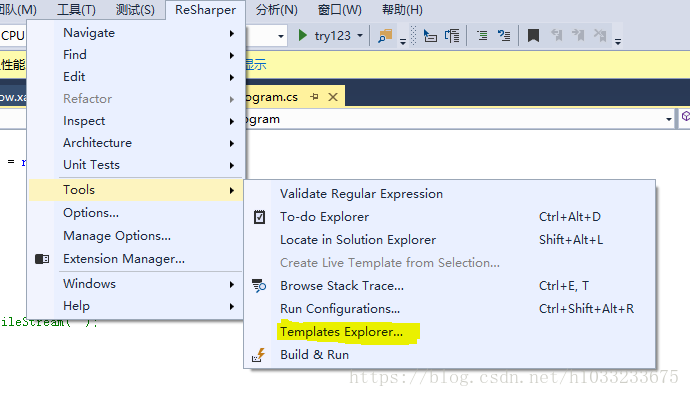Open the 测试(S) menu
This screenshot has height=397, width=690.
pyautogui.click(x=135, y=10)
